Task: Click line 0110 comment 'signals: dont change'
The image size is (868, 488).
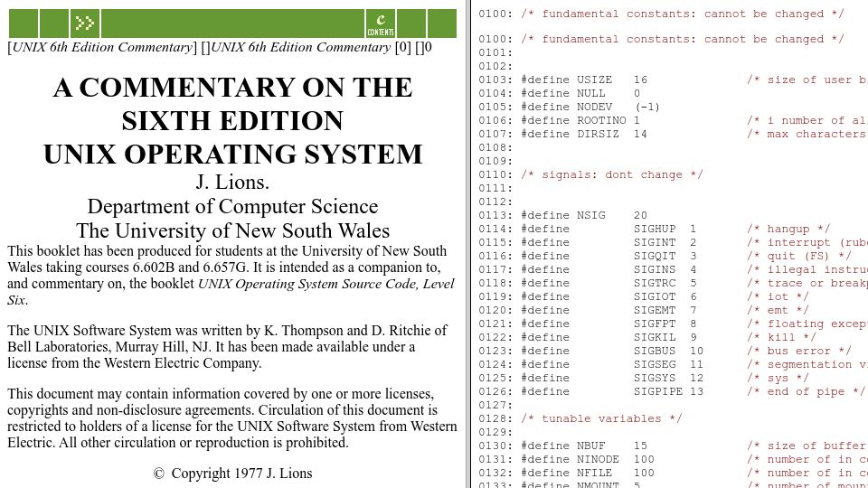Action: (x=612, y=174)
